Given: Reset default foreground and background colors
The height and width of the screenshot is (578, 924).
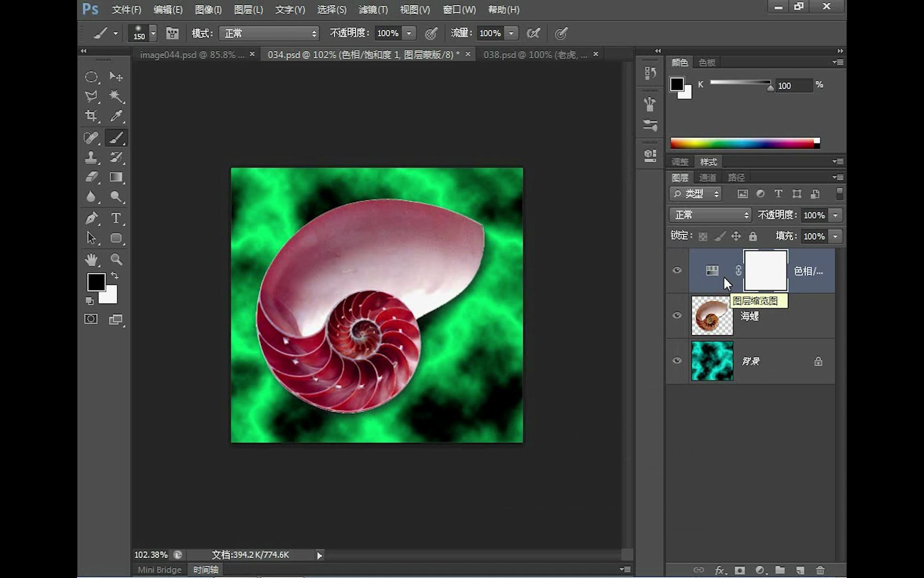Looking at the screenshot, I should coord(89,301).
